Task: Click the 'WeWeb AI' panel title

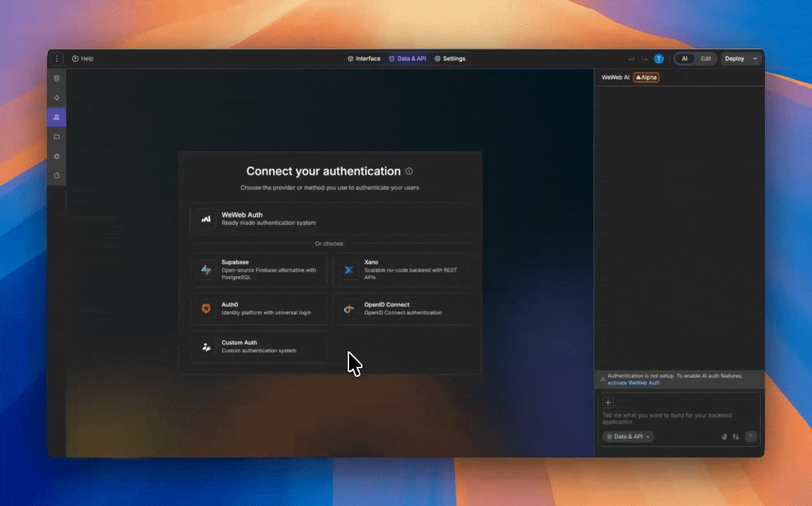Action: (615, 77)
